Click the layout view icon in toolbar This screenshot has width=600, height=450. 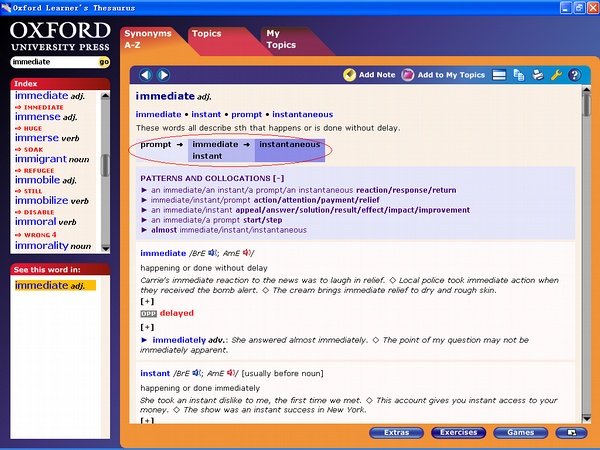coord(499,75)
